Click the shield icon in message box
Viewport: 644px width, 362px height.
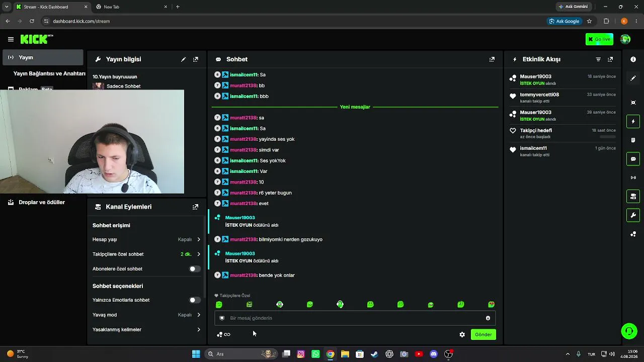click(222, 318)
